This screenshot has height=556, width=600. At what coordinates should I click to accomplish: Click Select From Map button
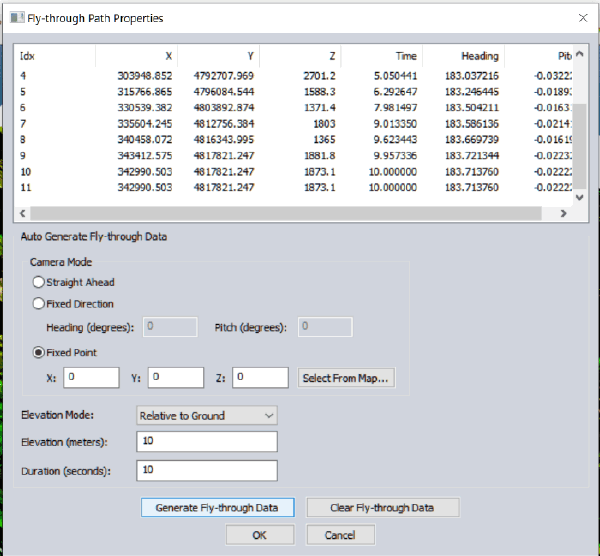[346, 378]
